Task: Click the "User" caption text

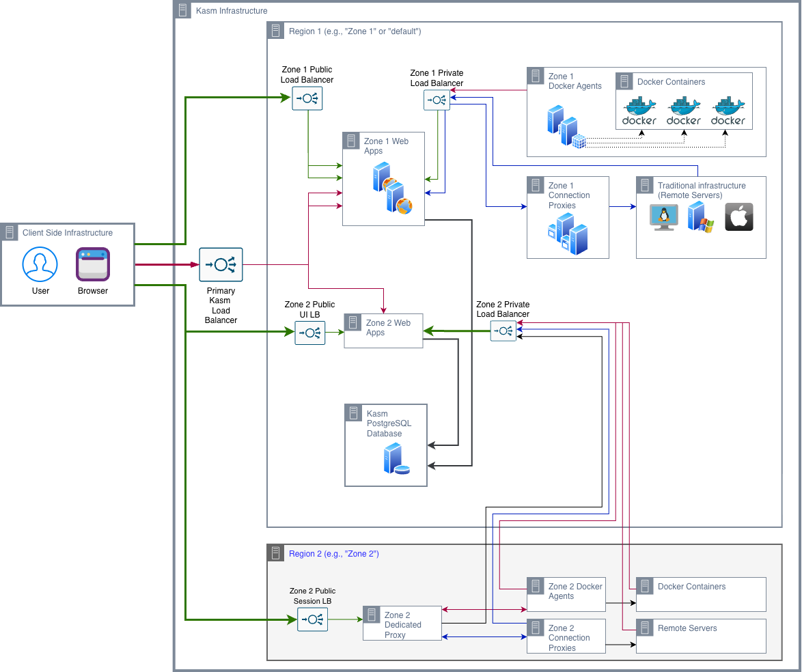Action: tap(40, 291)
